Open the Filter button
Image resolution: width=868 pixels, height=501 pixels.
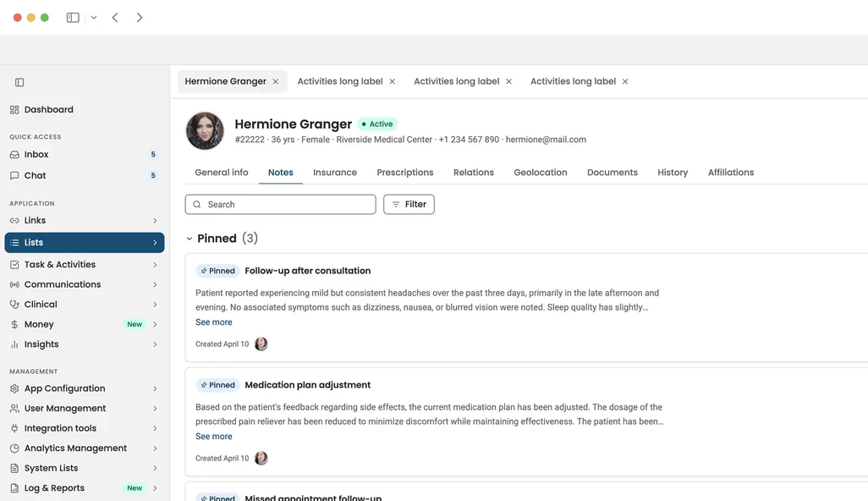coord(409,204)
